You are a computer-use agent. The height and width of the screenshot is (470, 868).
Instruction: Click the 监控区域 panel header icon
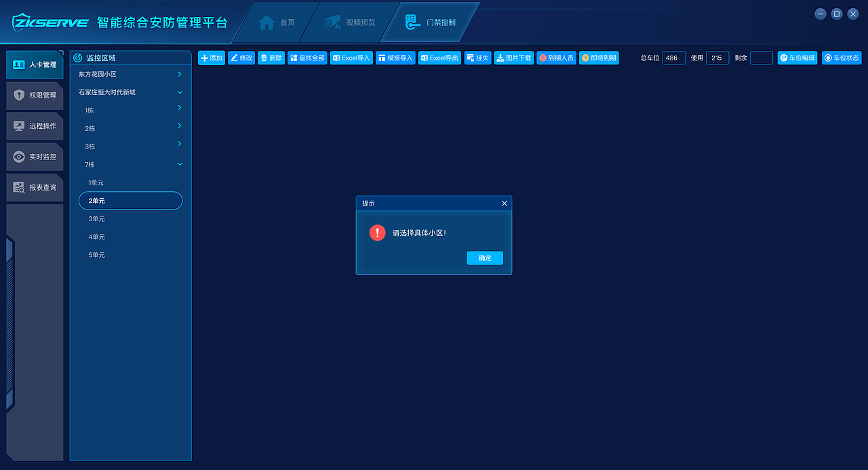77,58
